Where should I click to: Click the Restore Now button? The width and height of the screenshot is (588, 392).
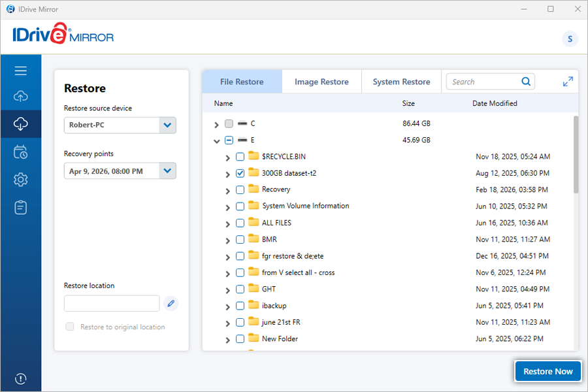pos(547,371)
